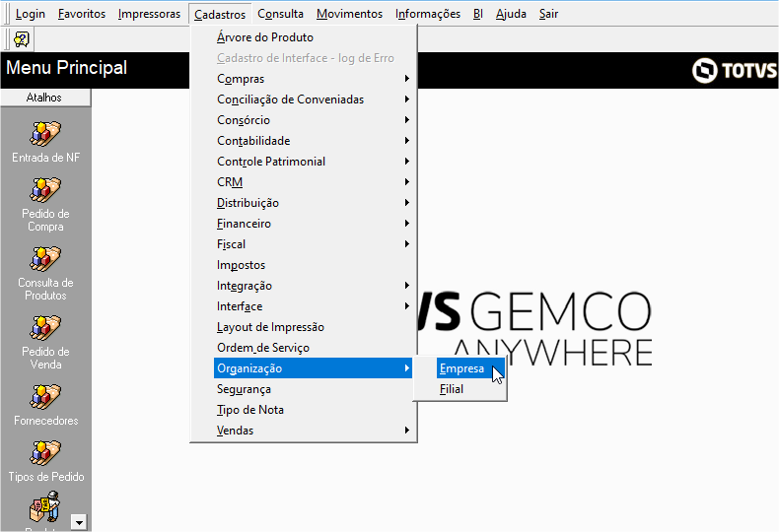Select Ordem de Serviço menu entry

pos(314,348)
